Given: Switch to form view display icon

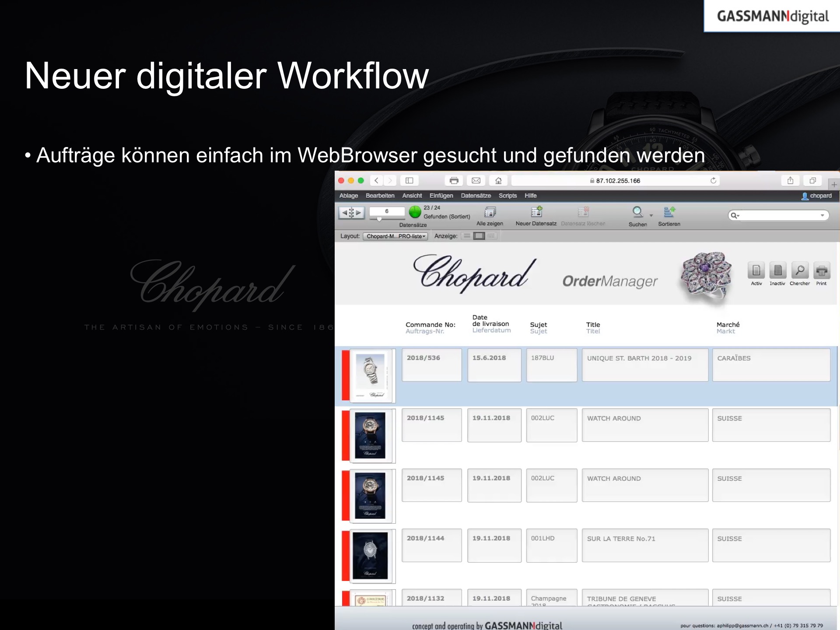Looking at the screenshot, I should [x=467, y=236].
